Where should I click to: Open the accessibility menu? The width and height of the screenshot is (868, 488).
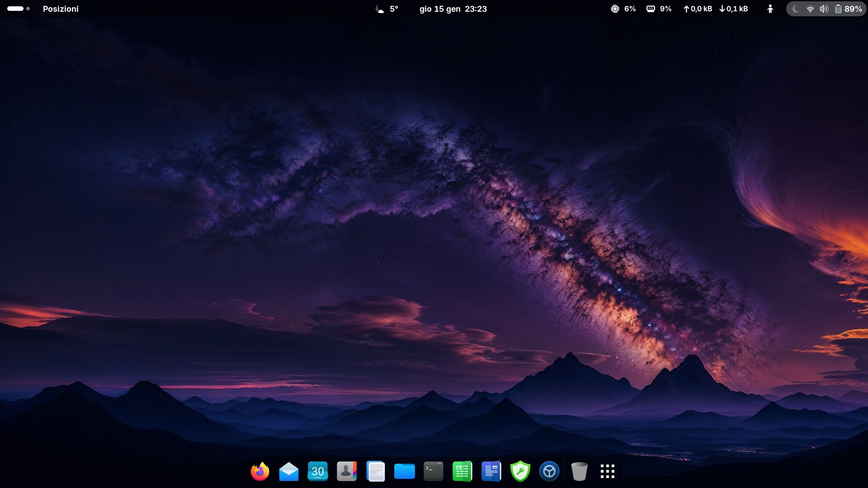pos(770,9)
